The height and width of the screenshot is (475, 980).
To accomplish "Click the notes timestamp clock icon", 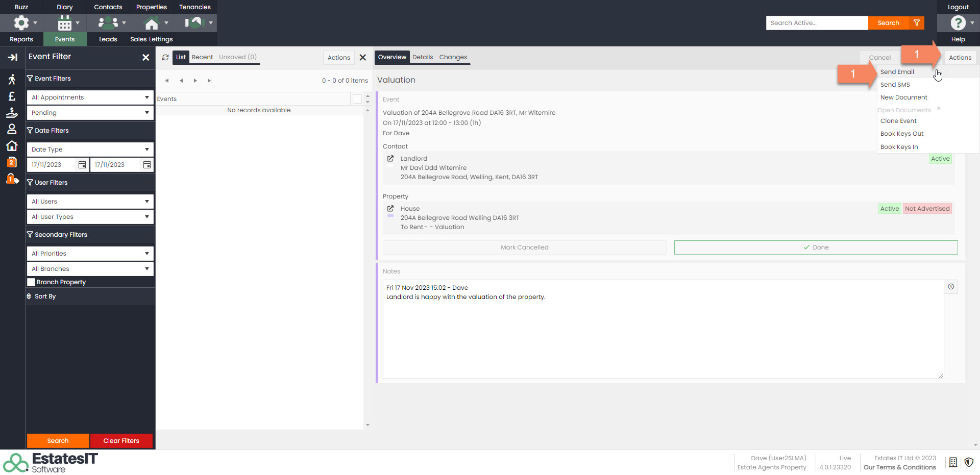I will point(951,287).
